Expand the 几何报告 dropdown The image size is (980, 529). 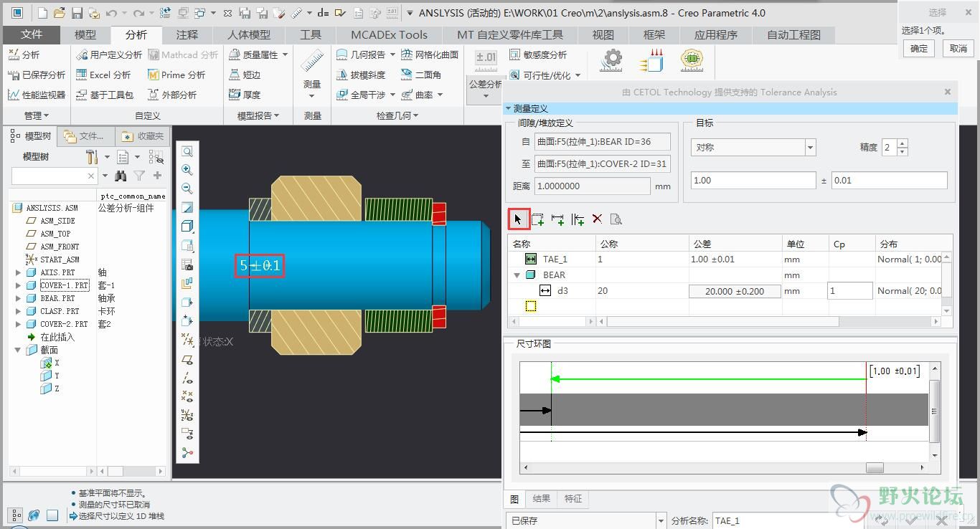[392, 54]
